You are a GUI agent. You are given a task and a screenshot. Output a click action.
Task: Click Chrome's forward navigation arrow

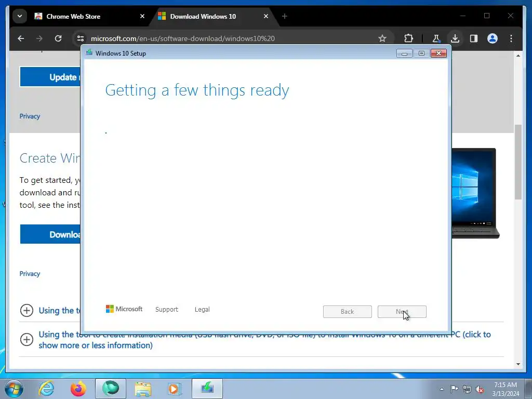[x=39, y=38]
